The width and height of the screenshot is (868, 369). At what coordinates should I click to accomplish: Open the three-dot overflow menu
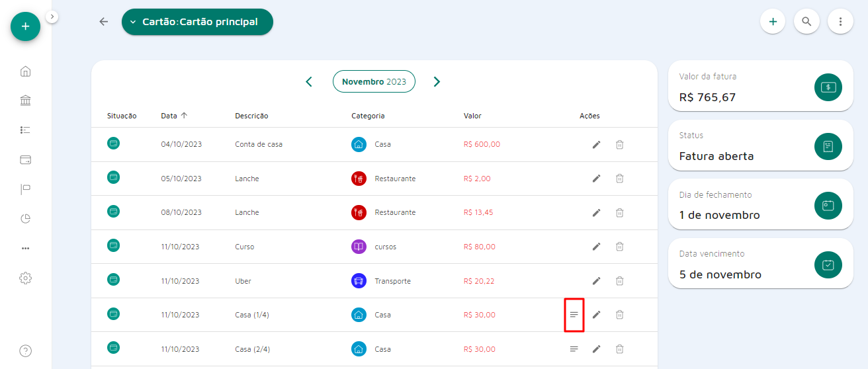pos(840,21)
